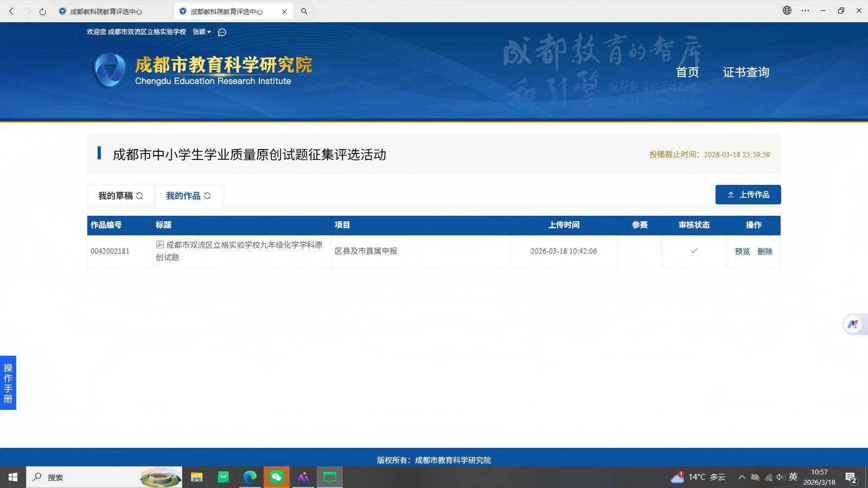This screenshot has width=868, height=488.
Task: Select the 我的作品 tab
Action: click(x=188, y=196)
